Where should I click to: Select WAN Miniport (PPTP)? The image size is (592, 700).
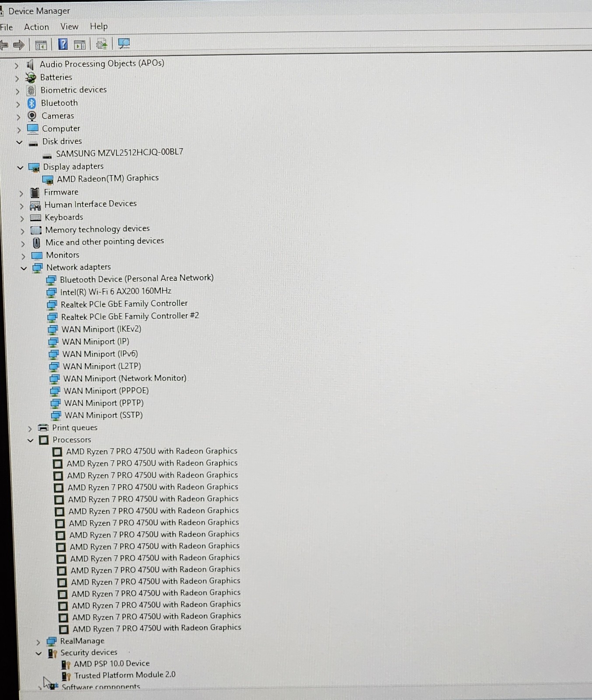point(104,403)
